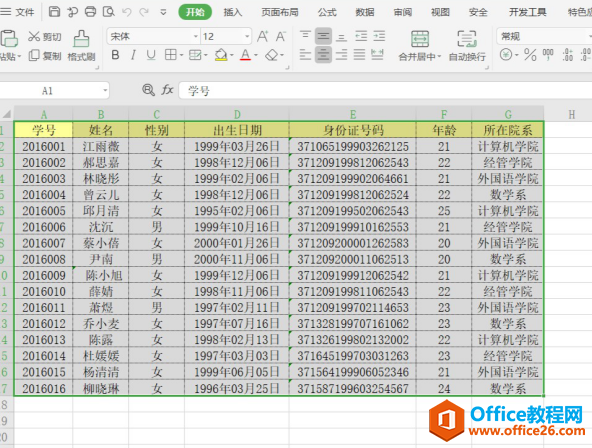This screenshot has height=448, width=592.
Task: Apply percent style format
Action: (x=530, y=55)
